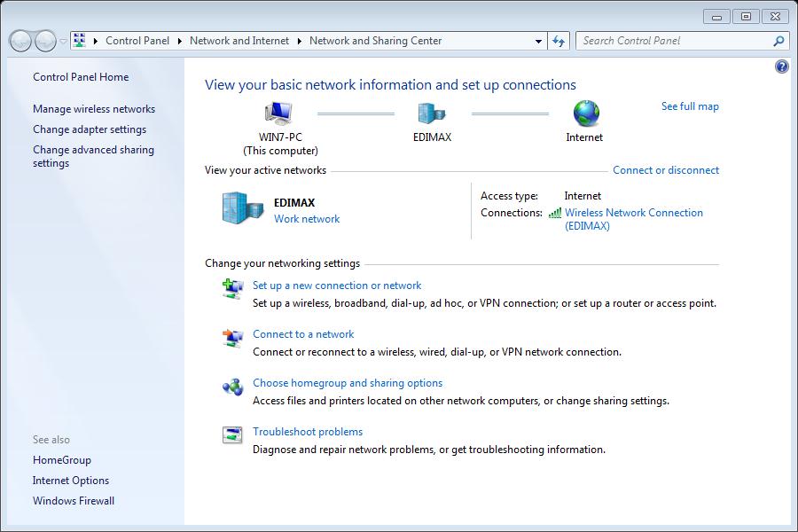The image size is (798, 532).
Task: Maximize the Network and Sharing Center window
Action: tap(746, 17)
